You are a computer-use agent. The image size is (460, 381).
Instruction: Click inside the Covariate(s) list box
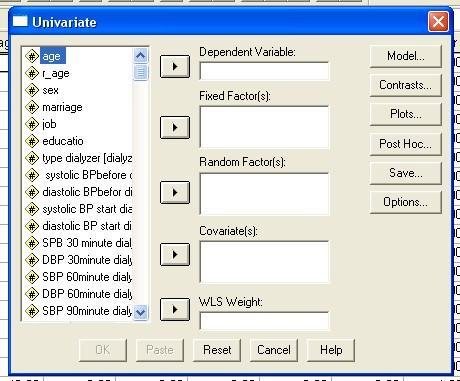point(264,262)
